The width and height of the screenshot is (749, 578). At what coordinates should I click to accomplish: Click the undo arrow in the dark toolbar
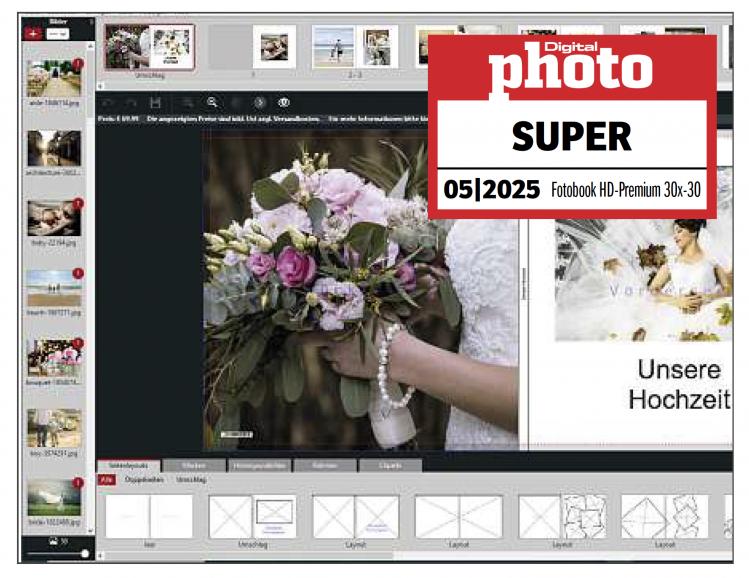[x=108, y=102]
